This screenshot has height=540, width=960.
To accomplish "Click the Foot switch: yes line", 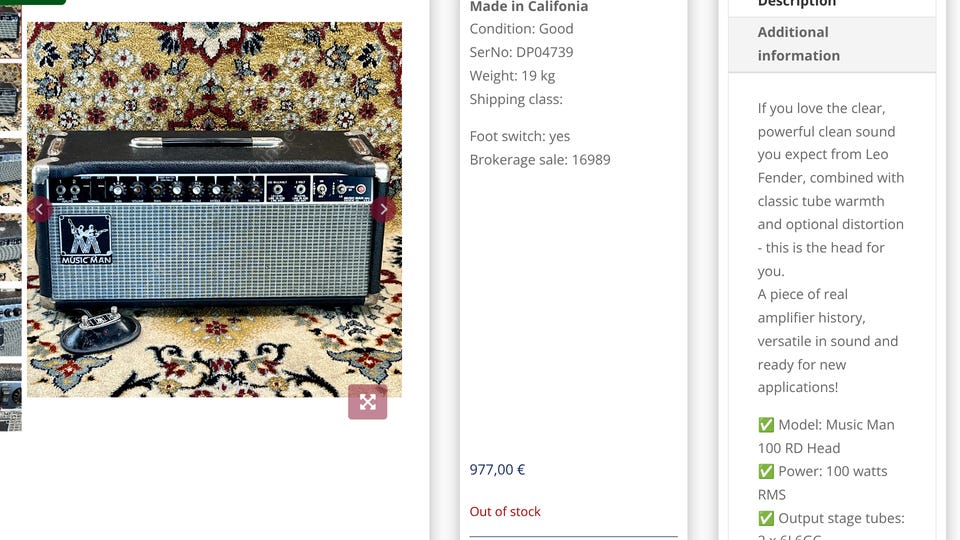I will (x=519, y=136).
